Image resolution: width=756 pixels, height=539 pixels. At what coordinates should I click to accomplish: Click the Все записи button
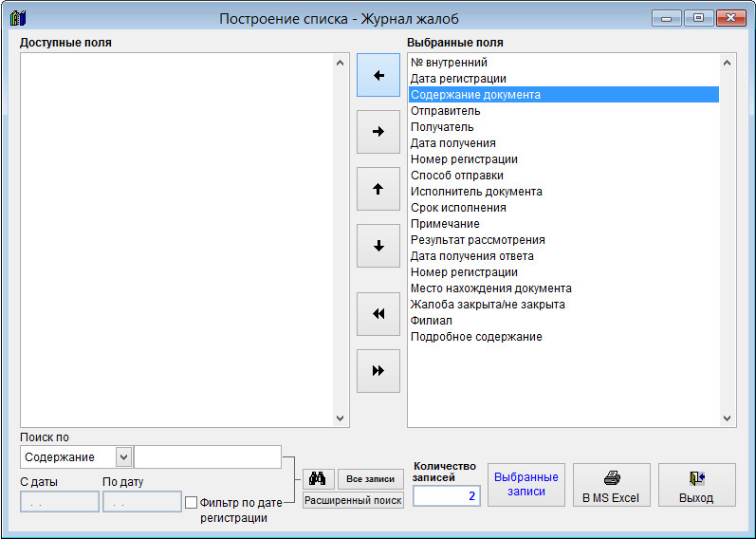click(371, 478)
